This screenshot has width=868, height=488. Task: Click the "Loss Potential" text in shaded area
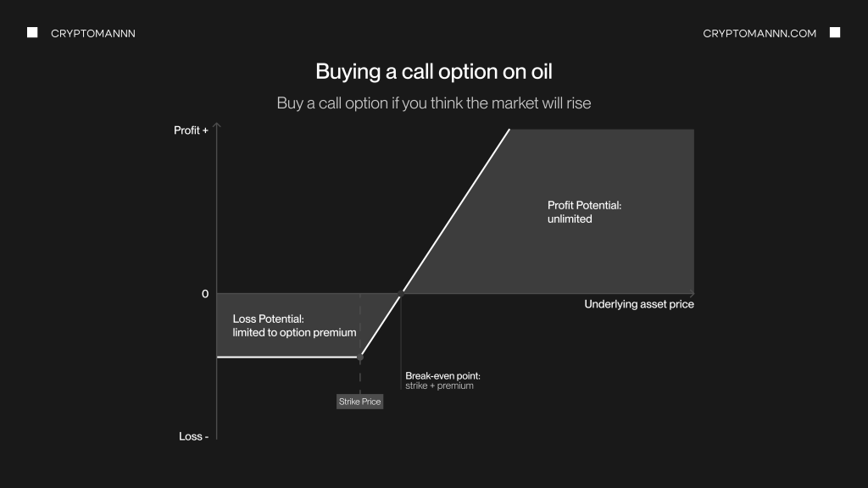[294, 326]
